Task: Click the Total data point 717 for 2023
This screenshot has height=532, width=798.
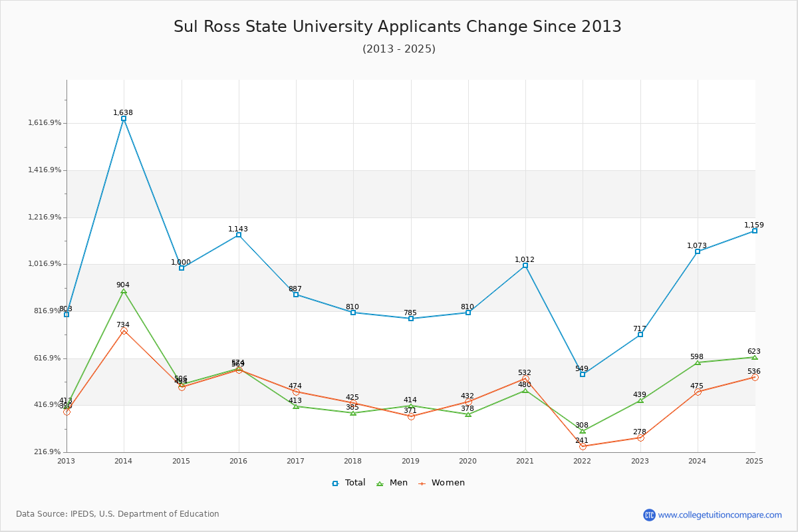Action: click(640, 334)
